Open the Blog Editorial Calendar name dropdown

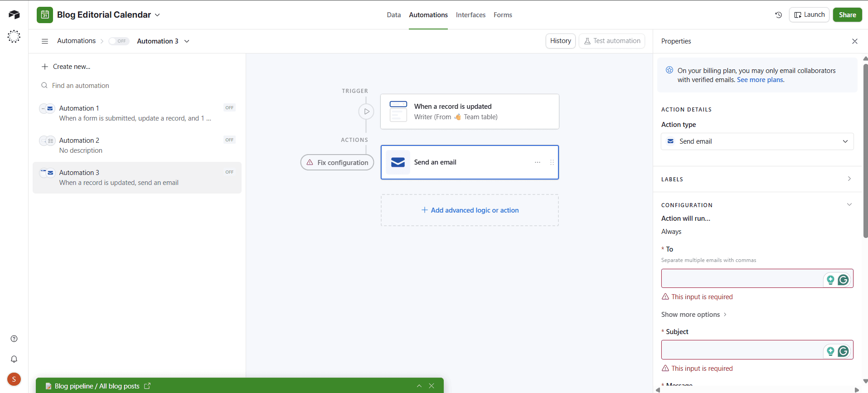click(157, 15)
